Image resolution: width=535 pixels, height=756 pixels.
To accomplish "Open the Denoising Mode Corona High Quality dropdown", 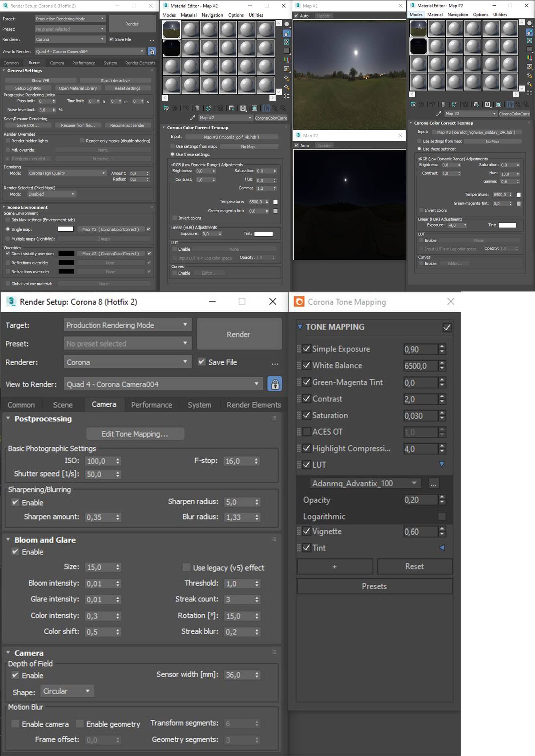I will tap(67, 173).
